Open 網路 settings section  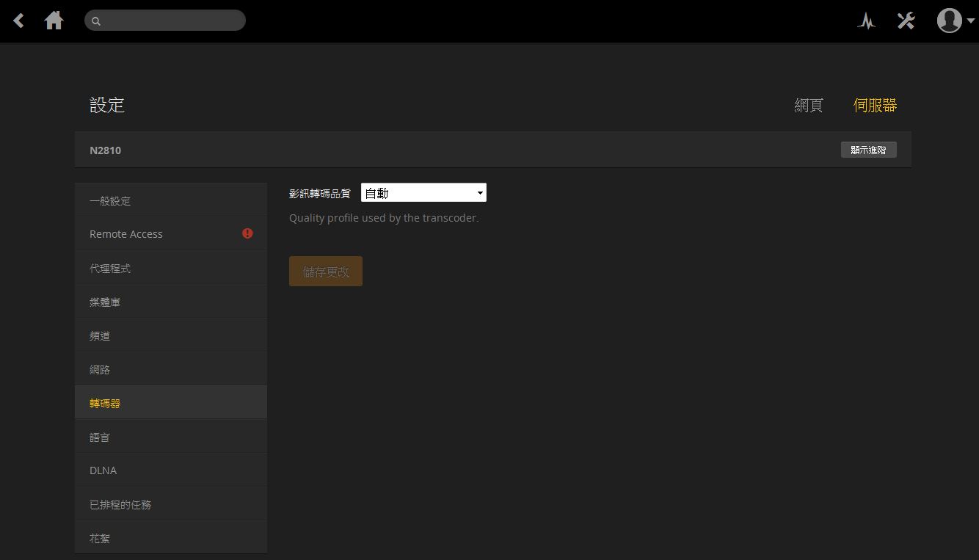[x=171, y=369]
